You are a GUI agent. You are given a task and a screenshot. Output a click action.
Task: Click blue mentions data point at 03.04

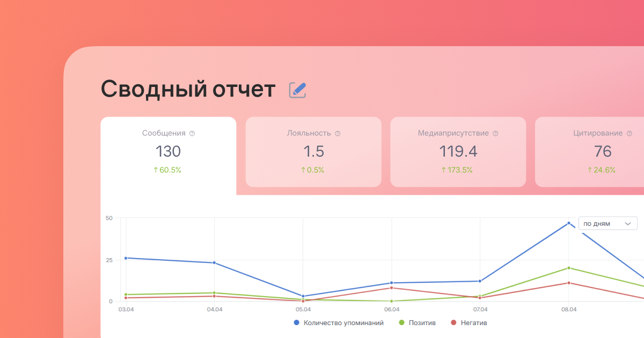pos(126,258)
